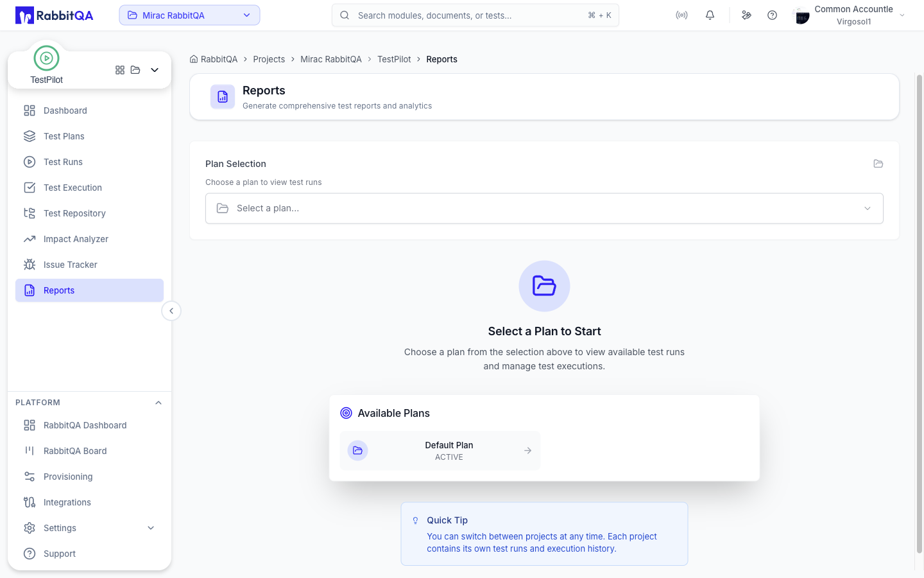Open the Mirac RabbitQA project dropdown
The height and width of the screenshot is (578, 924).
[189, 15]
